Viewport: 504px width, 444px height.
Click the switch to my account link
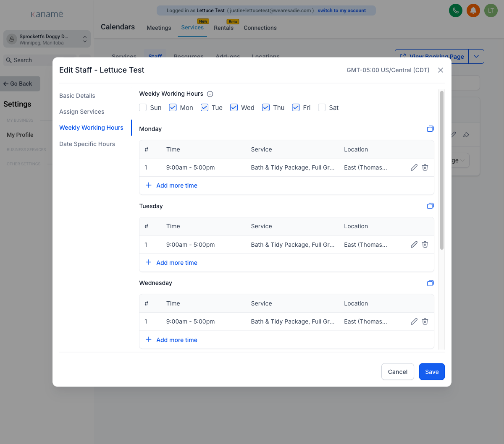pyautogui.click(x=341, y=10)
